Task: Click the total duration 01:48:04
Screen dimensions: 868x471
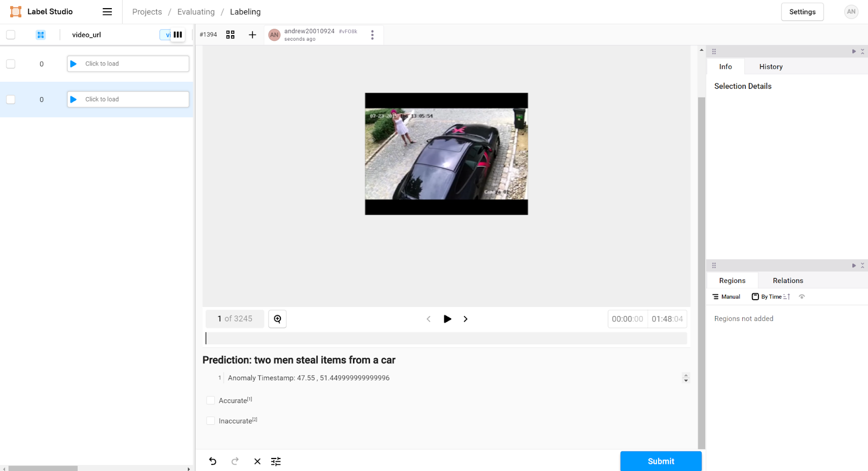Action: click(x=667, y=319)
